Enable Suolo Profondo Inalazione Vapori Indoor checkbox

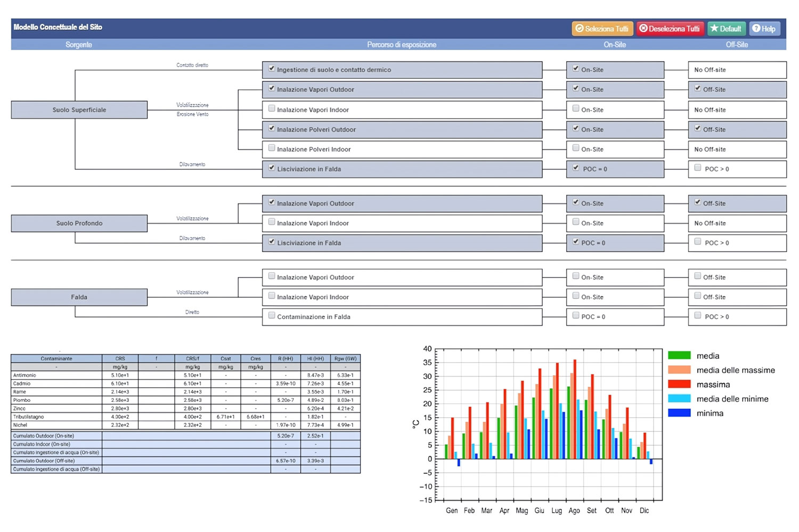272,222
